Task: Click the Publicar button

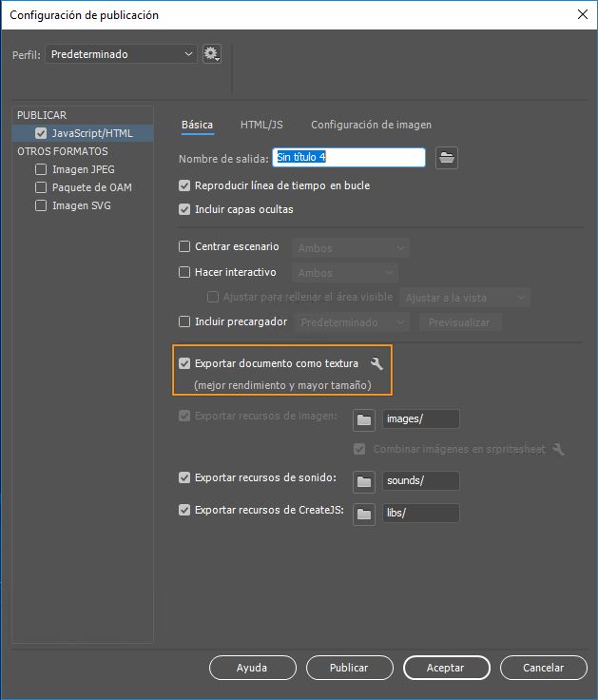Action: (349, 668)
